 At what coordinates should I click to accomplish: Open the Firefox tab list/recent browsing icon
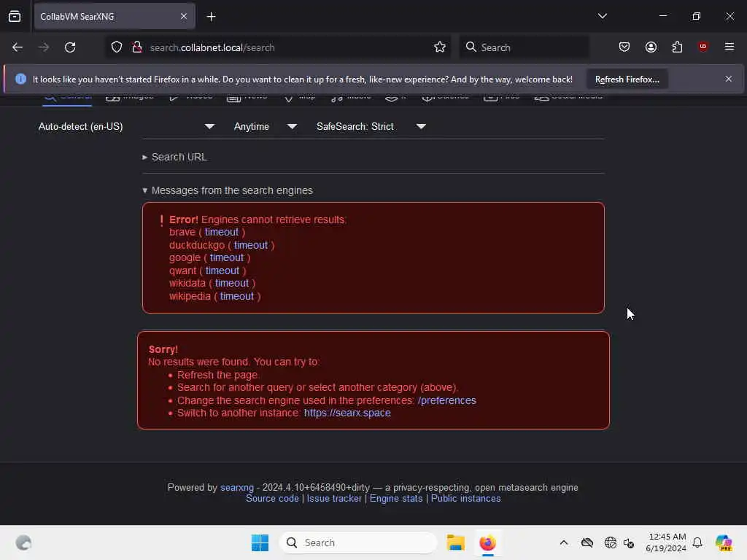pyautogui.click(x=15, y=16)
